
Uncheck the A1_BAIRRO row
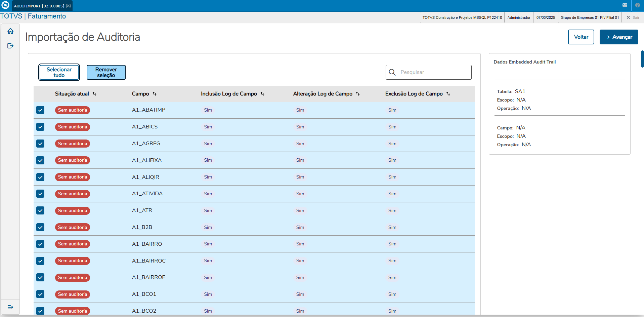click(40, 244)
